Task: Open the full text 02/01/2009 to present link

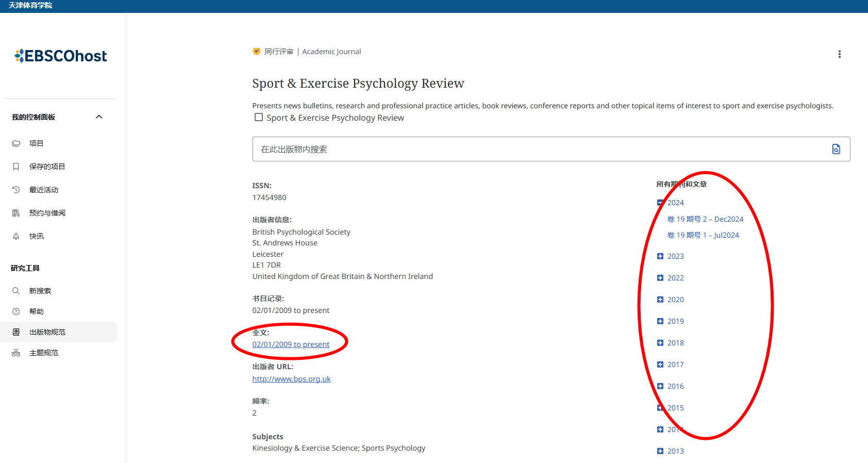Action: click(291, 344)
